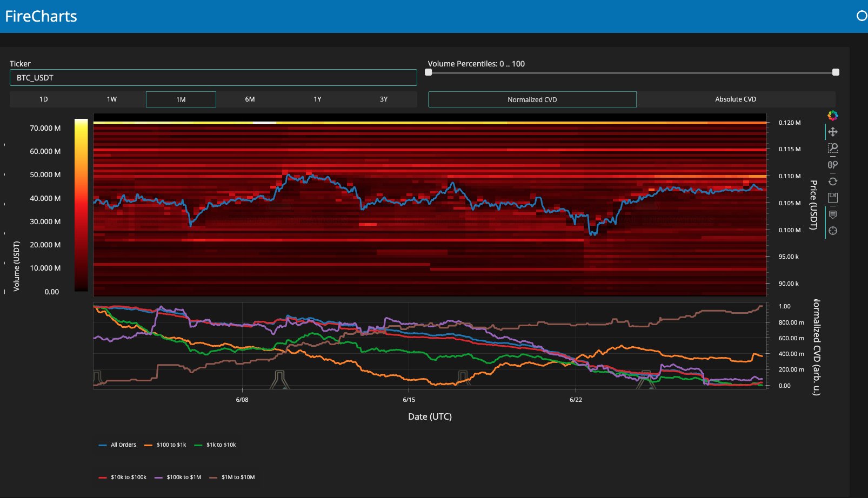Viewport: 868px width, 498px height.
Task: Click the circle icon in header
Action: tap(862, 16)
